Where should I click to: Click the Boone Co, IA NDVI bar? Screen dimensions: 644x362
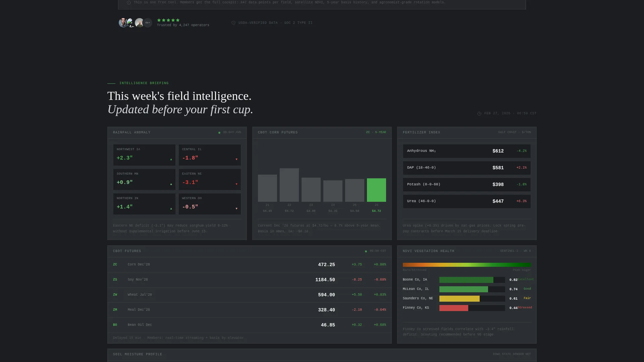(x=466, y=280)
